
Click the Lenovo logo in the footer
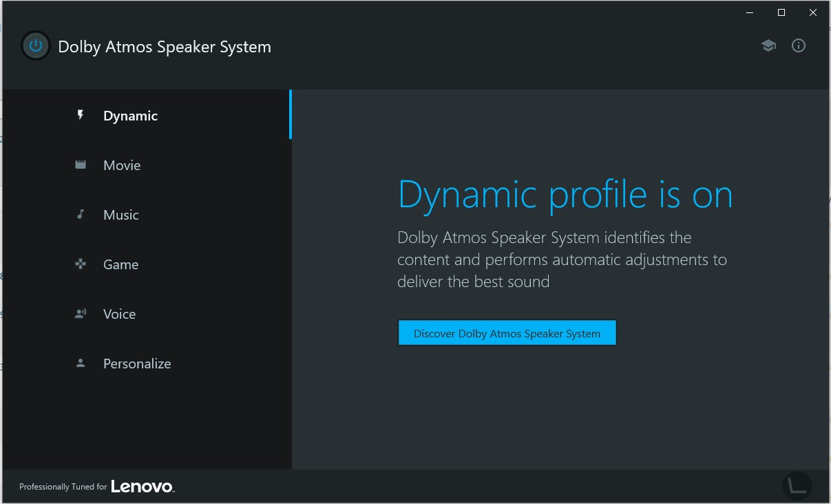pyautogui.click(x=143, y=487)
